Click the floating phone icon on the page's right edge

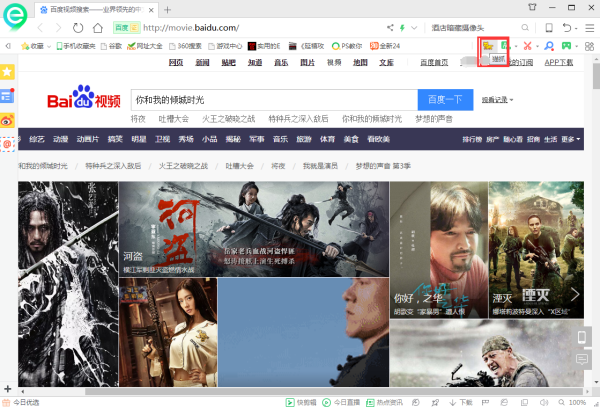point(582,337)
